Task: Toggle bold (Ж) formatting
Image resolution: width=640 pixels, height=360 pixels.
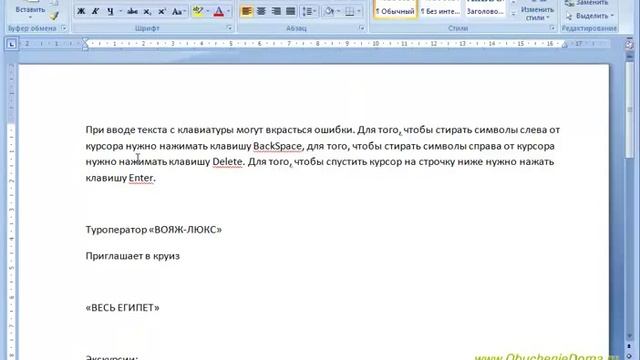Action: coord(81,11)
